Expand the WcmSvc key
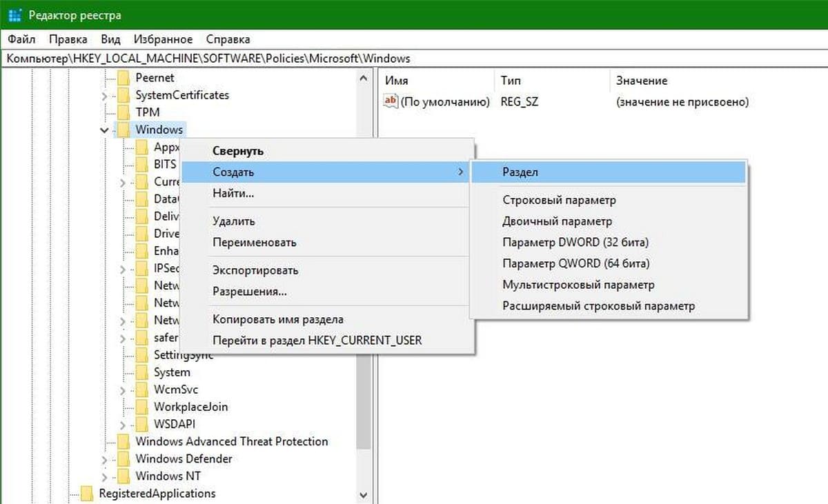Viewport: 828px width, 504px height. (123, 390)
